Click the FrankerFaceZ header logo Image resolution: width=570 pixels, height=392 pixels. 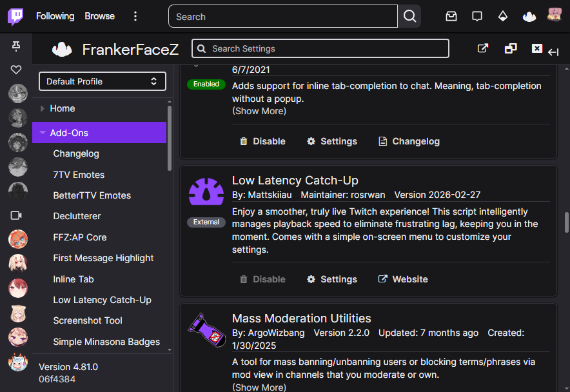62,49
